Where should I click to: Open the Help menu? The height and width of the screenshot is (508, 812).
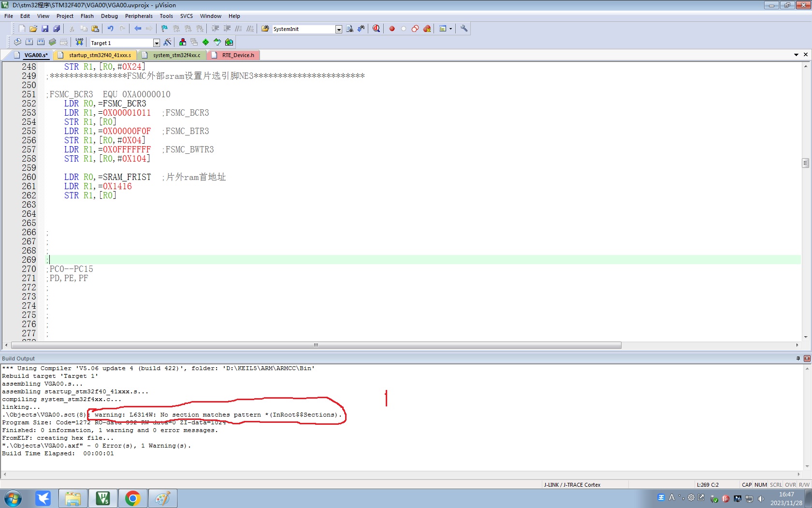(x=234, y=16)
